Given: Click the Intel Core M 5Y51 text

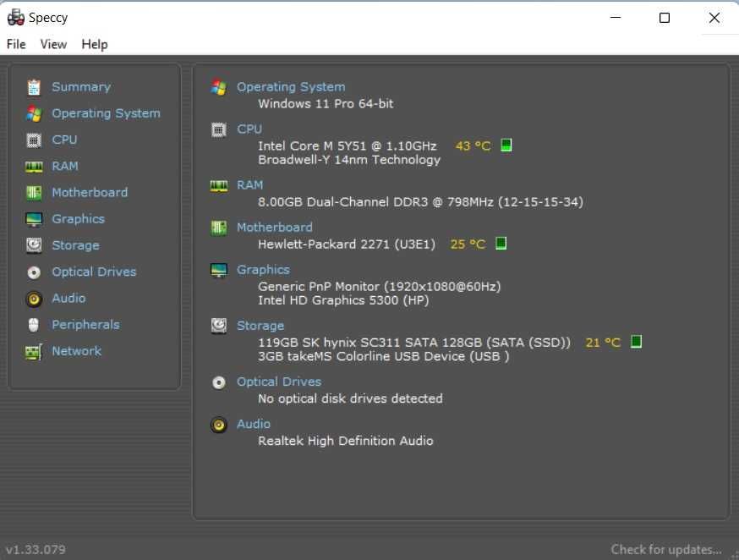Looking at the screenshot, I should click(348, 146).
